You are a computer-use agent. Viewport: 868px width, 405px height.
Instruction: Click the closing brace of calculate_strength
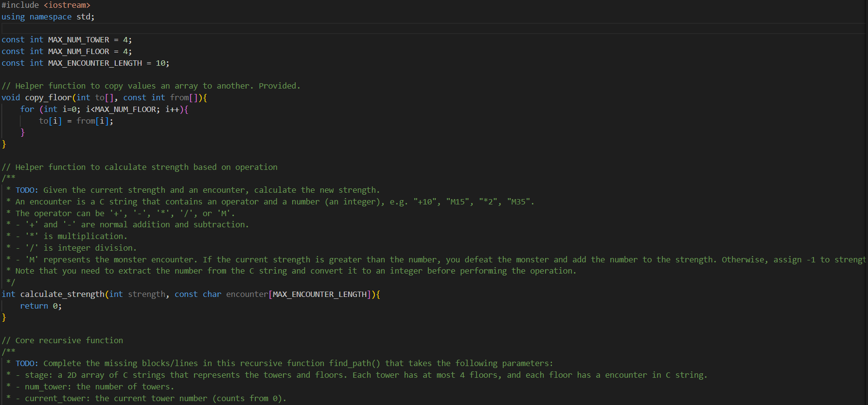click(x=4, y=318)
